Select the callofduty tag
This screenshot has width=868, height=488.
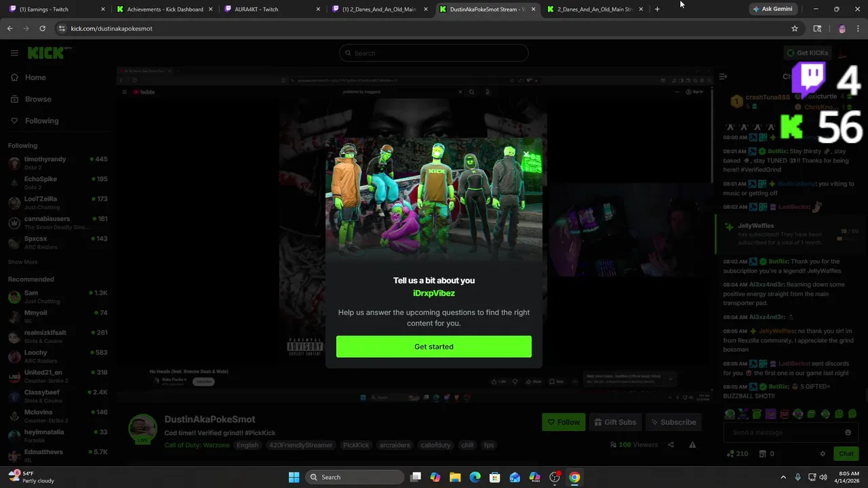[434, 445]
